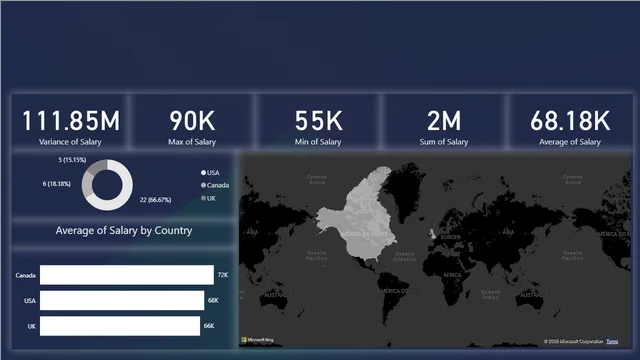Click the EUROPA map label

click(451, 237)
